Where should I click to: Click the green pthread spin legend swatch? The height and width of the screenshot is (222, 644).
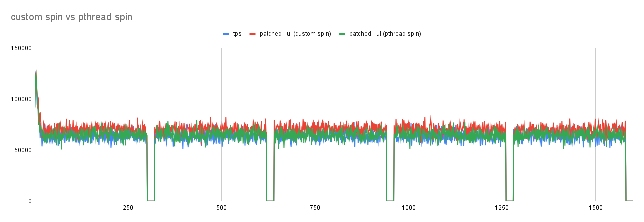point(342,34)
